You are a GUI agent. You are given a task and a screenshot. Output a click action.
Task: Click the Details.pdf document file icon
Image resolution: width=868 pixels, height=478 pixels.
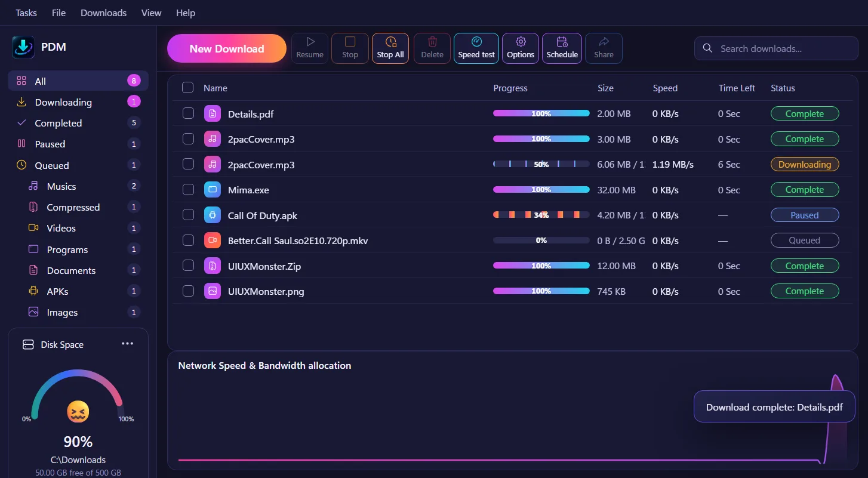click(x=212, y=113)
